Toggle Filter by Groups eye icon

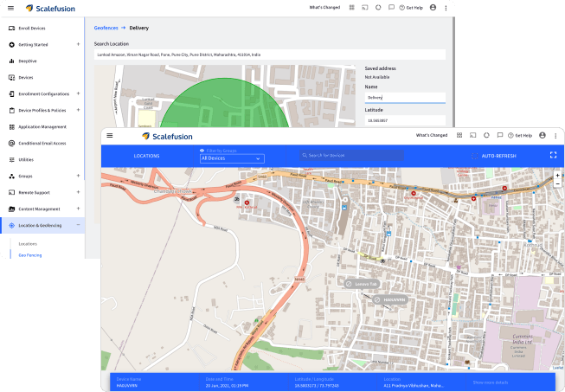coord(202,151)
